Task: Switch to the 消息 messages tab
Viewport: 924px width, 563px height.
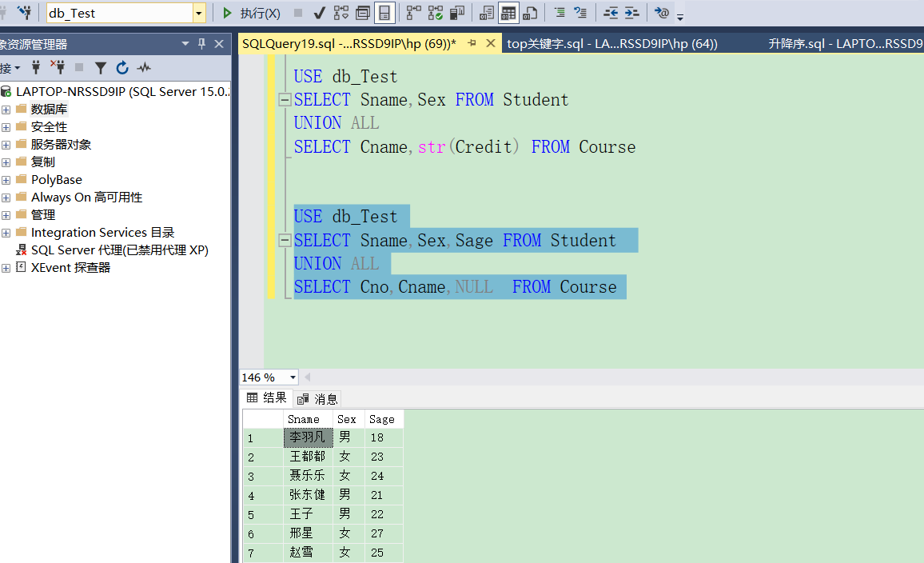Action: (317, 399)
